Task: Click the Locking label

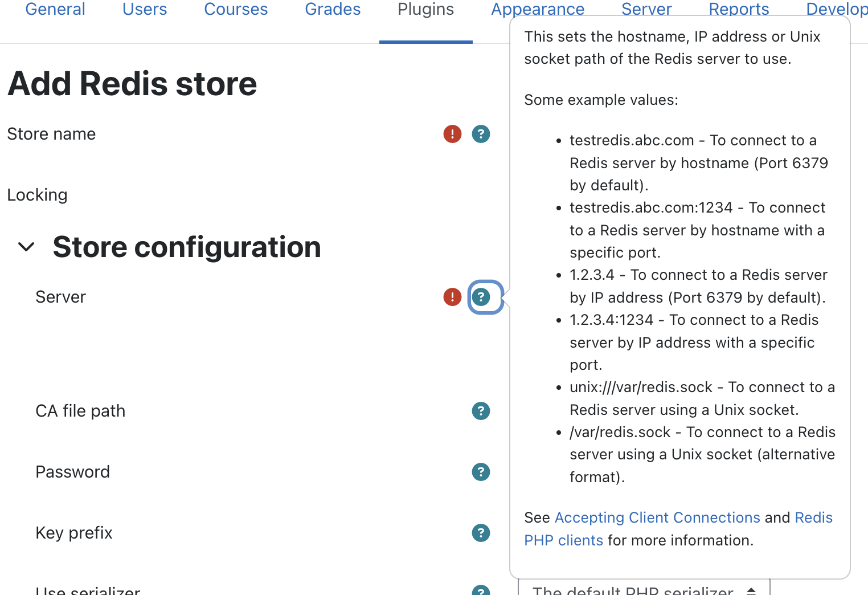Action: 37,195
